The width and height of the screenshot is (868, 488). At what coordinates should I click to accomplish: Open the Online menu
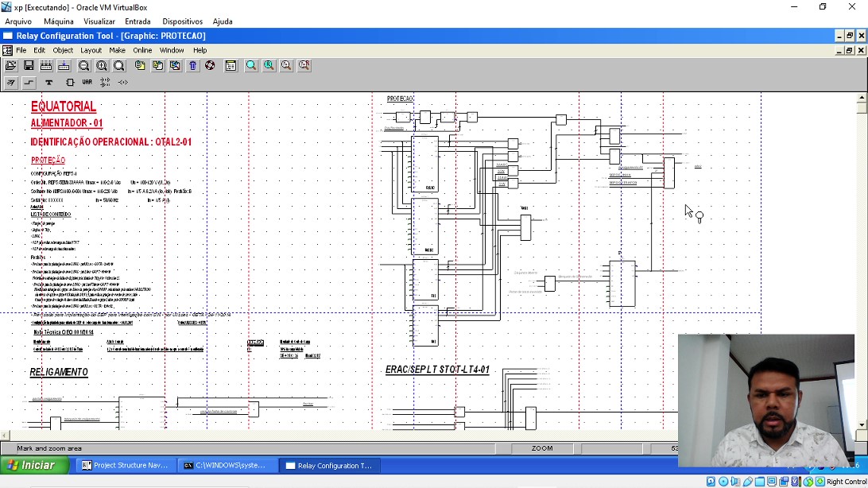click(x=142, y=50)
